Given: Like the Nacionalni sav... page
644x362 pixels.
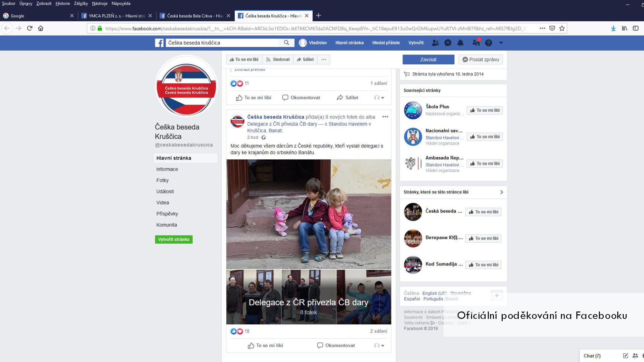Looking at the screenshot, I should 485,137.
